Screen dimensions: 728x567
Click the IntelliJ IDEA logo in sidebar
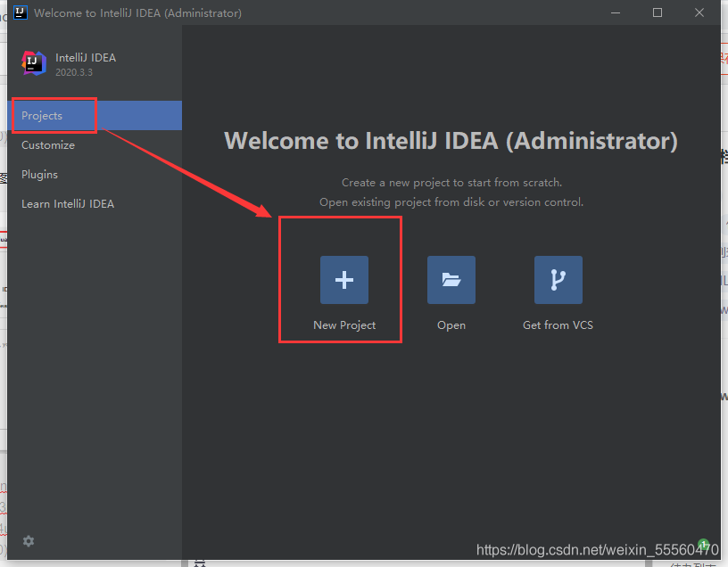click(x=34, y=63)
